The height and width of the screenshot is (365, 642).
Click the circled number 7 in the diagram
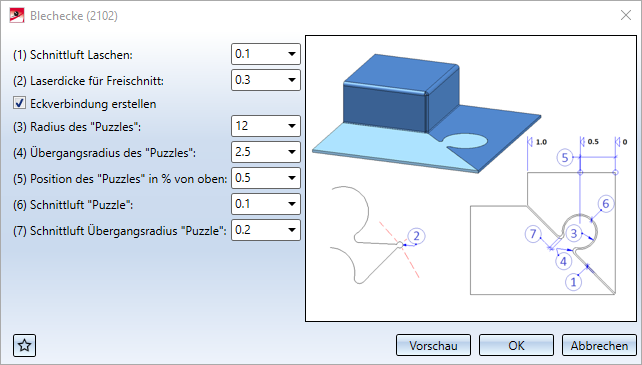pyautogui.click(x=533, y=234)
